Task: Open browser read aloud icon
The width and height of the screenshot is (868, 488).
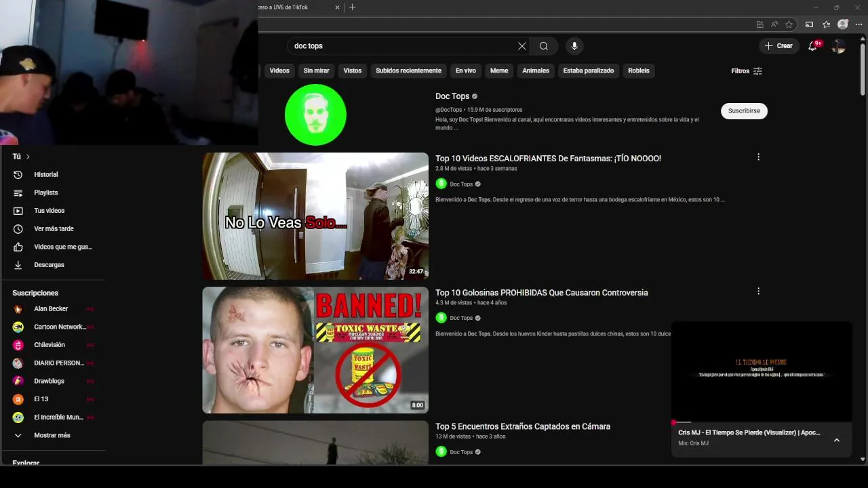Action: (774, 24)
